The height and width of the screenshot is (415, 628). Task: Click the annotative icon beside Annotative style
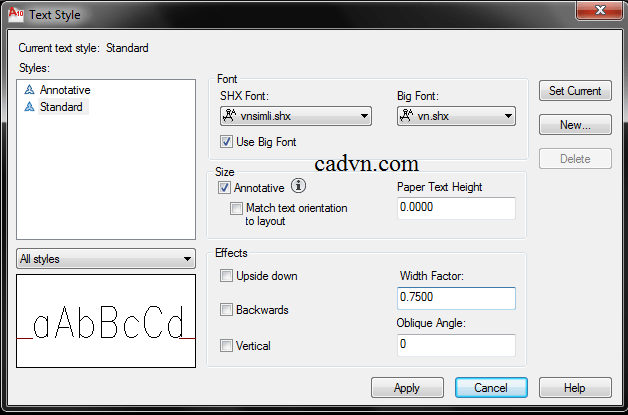(29, 90)
